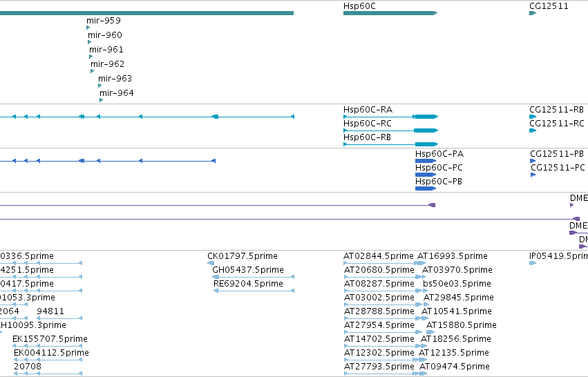Image resolution: width=588 pixels, height=377 pixels.
Task: Open EST AT20680.5prime
Action: [379, 270]
